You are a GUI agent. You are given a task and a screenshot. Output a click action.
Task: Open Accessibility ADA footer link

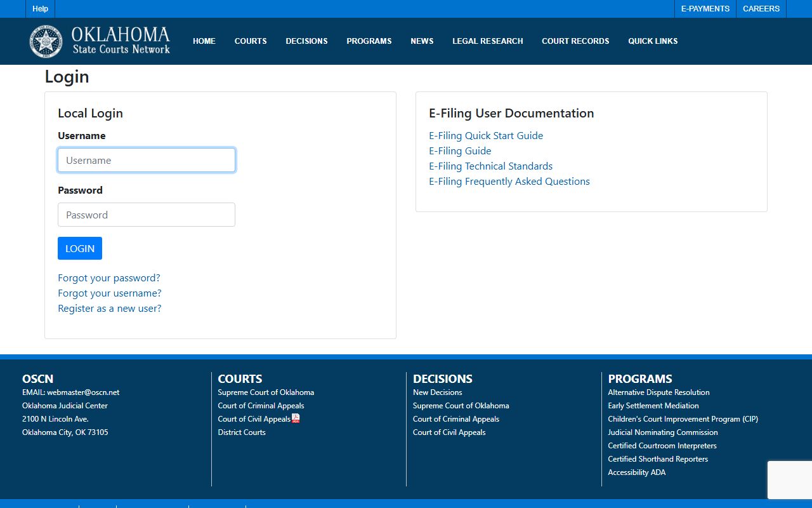[637, 472]
